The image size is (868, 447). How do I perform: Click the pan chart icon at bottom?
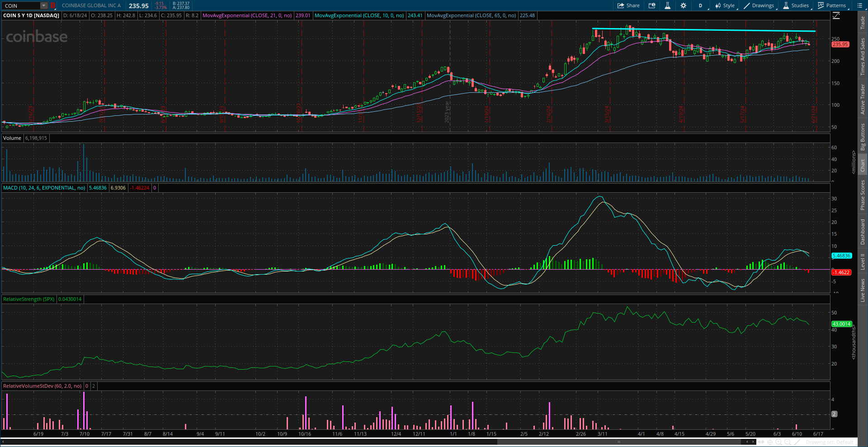[x=761, y=442]
